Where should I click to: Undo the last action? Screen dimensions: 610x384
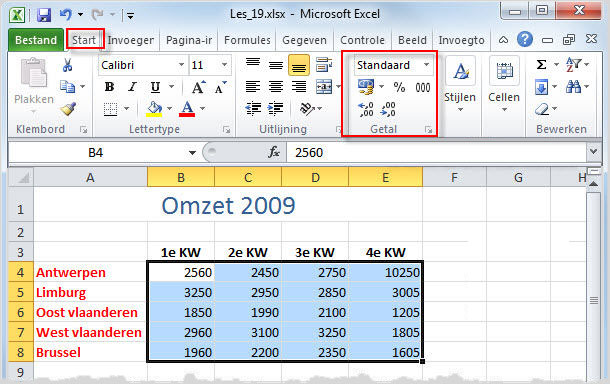point(66,15)
